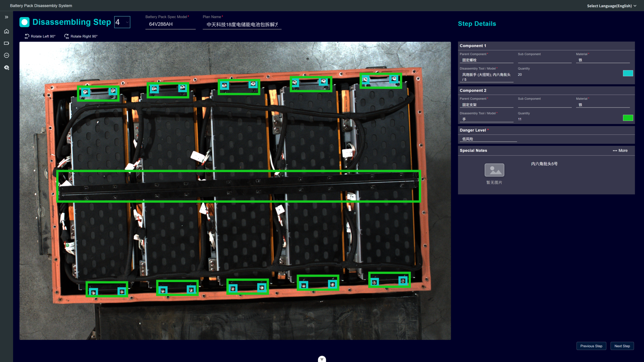This screenshot has height=362, width=644.
Task: Open the battery icon sidebar page
Action: (x=7, y=43)
